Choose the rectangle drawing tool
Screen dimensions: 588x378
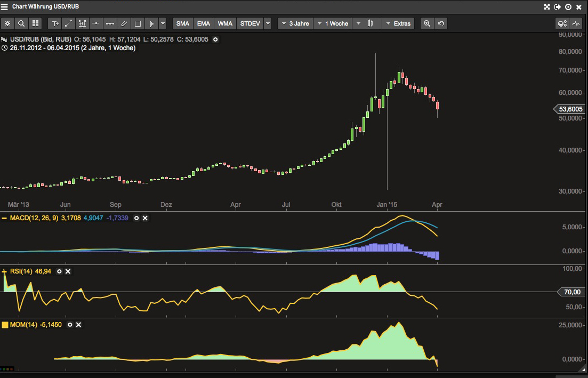point(138,23)
